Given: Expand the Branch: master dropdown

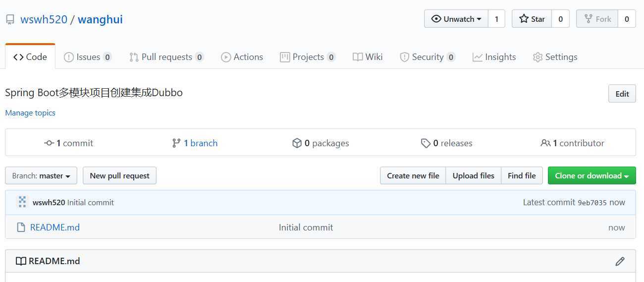Looking at the screenshot, I should (x=41, y=176).
